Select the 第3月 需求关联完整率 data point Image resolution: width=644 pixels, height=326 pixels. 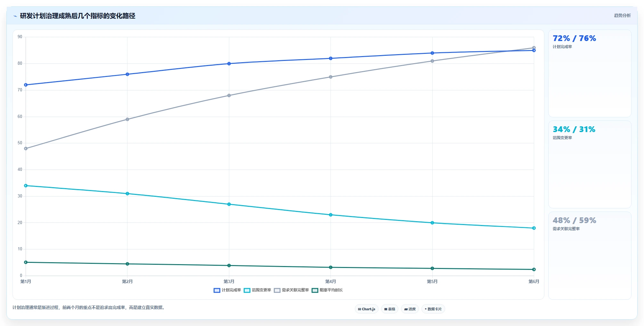[x=229, y=96]
